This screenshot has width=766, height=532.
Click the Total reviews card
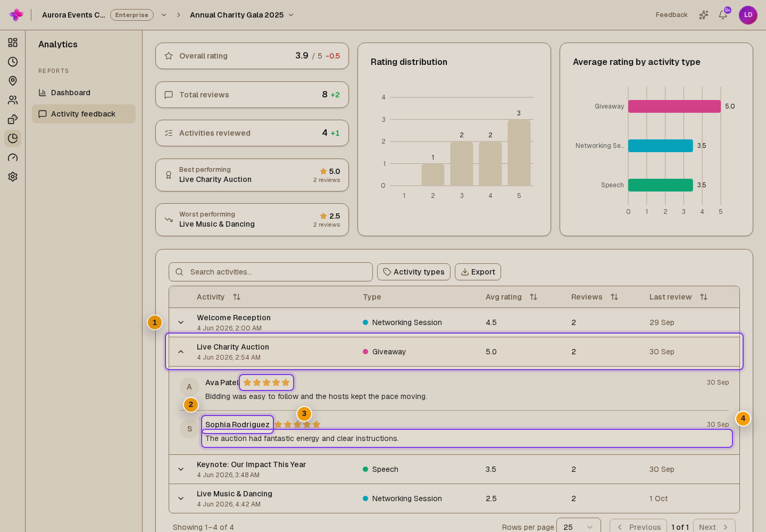pyautogui.click(x=252, y=95)
